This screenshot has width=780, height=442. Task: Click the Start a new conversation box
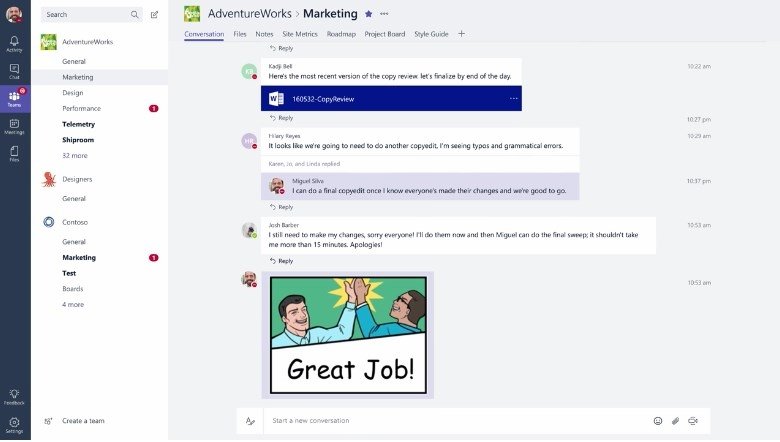pyautogui.click(x=458, y=421)
